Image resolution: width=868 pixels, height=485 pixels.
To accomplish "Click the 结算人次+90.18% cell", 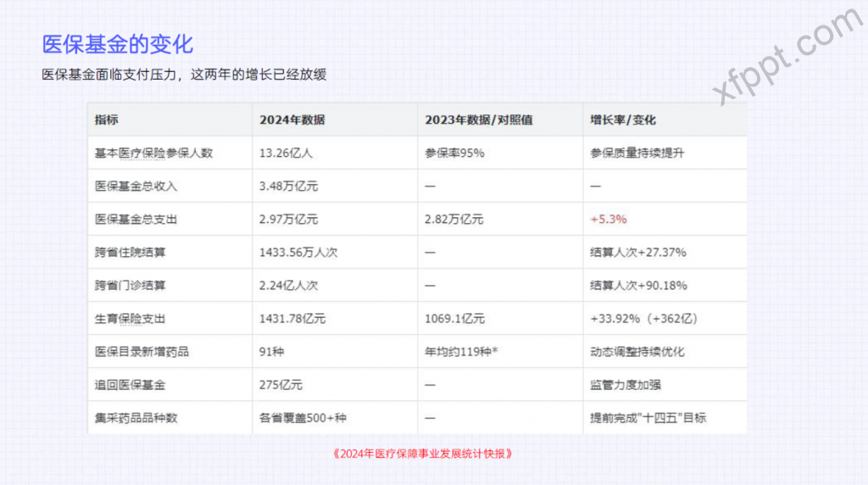I will (x=637, y=285).
